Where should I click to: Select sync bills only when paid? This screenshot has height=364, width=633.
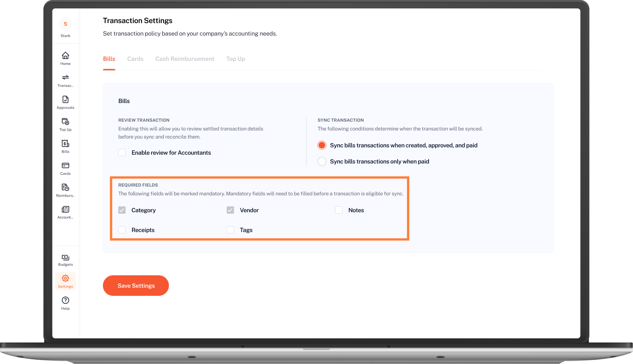coord(322,161)
